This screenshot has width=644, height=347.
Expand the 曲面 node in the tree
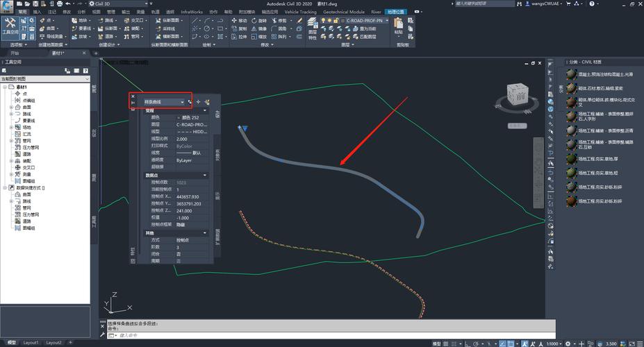tap(11, 108)
